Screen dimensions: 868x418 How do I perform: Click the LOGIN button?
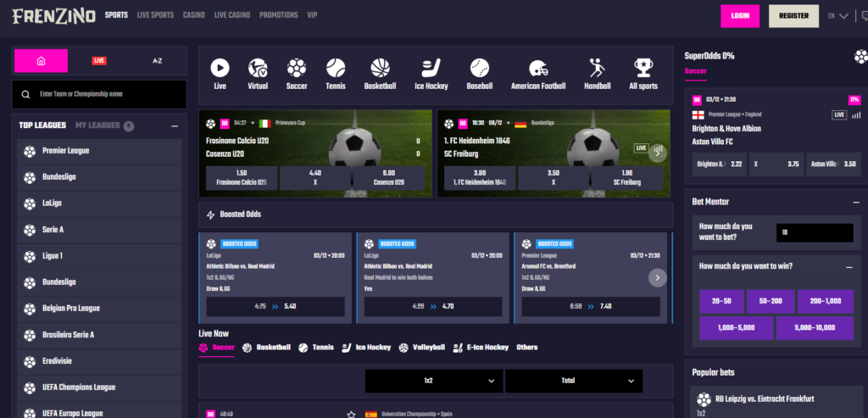(x=740, y=16)
